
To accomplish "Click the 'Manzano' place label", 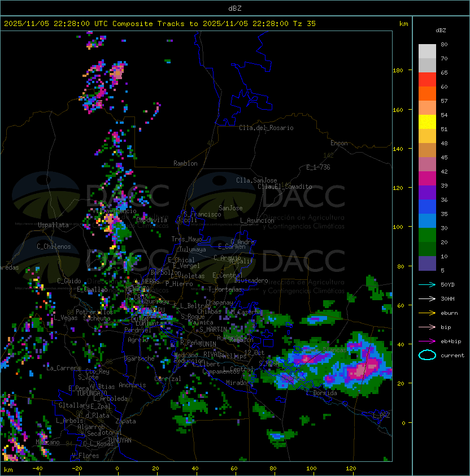I will [47, 442].
